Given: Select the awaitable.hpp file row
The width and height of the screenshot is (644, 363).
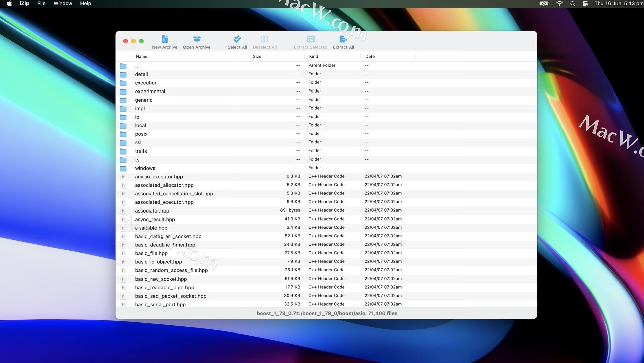Looking at the screenshot, I should (x=326, y=228).
